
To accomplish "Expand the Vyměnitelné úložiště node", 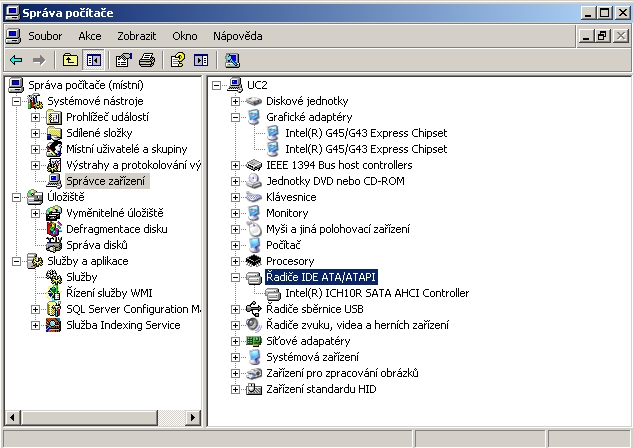I will [x=36, y=213].
